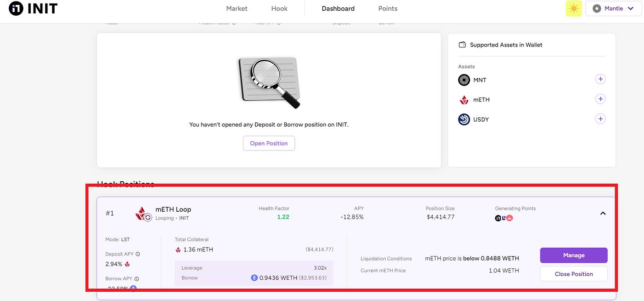Click the mETH icon beside 1.36 mETH
This screenshot has height=301, width=644.
click(178, 249)
